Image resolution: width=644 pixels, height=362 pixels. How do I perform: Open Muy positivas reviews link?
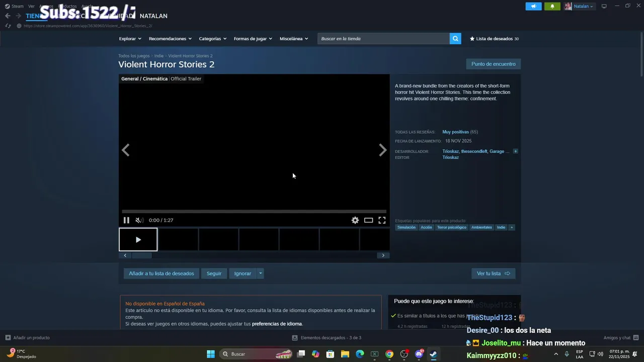[455, 132]
